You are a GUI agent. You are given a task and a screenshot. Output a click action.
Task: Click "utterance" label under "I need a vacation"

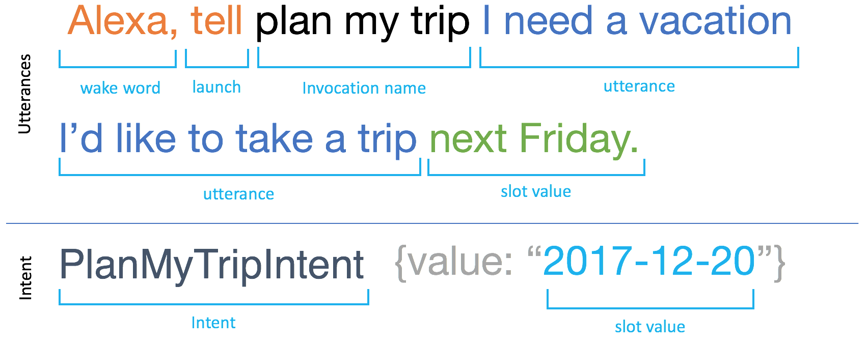click(639, 87)
